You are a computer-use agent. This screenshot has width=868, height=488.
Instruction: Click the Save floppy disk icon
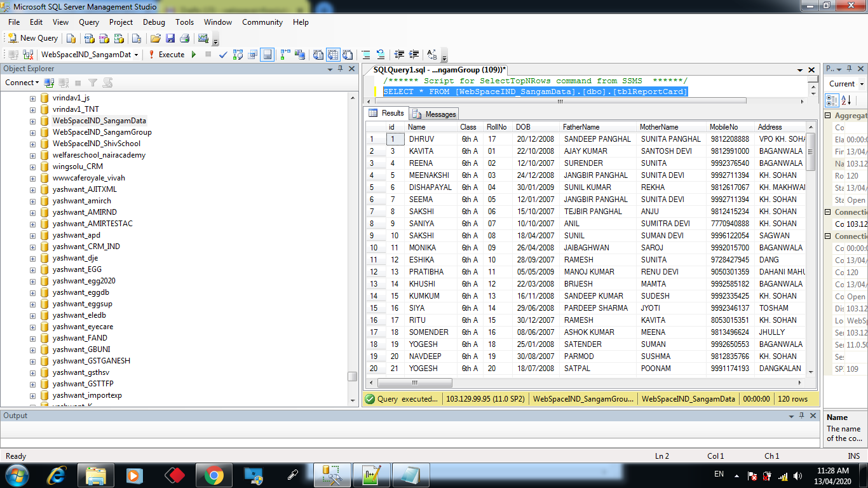pyautogui.click(x=170, y=38)
